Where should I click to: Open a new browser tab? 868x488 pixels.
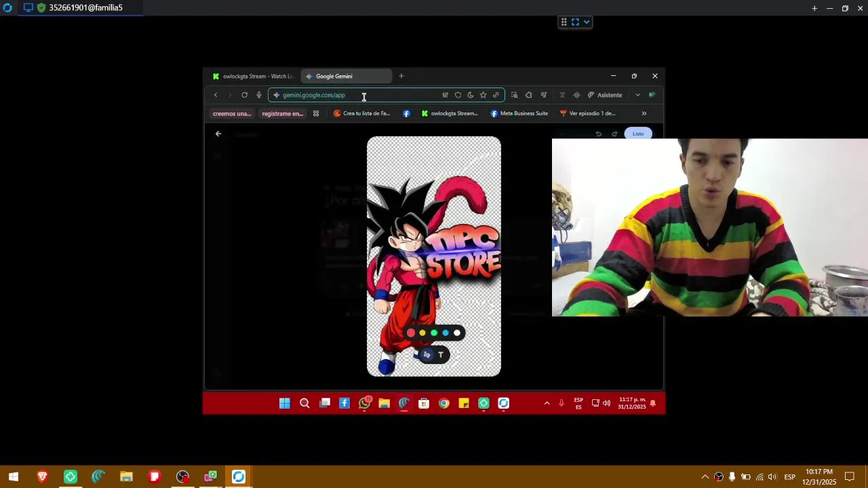(401, 76)
